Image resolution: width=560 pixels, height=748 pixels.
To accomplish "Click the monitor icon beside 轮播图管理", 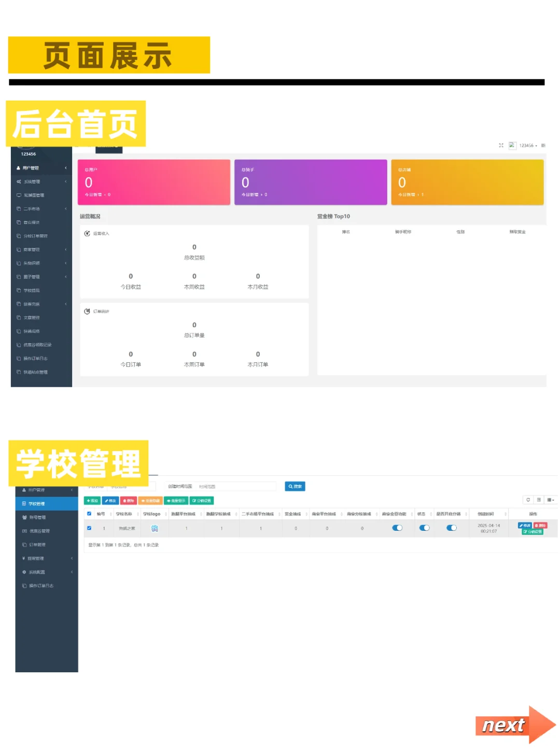I will click(19, 195).
